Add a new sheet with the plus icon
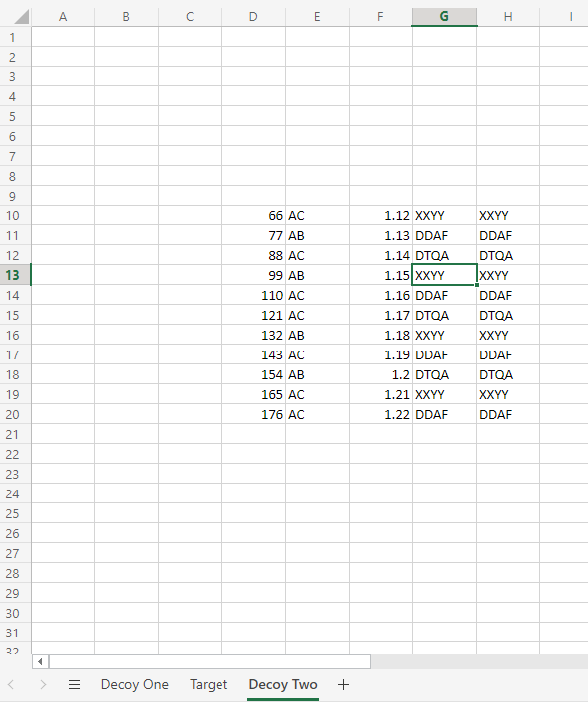Image resolution: width=588 pixels, height=702 pixels. [343, 684]
